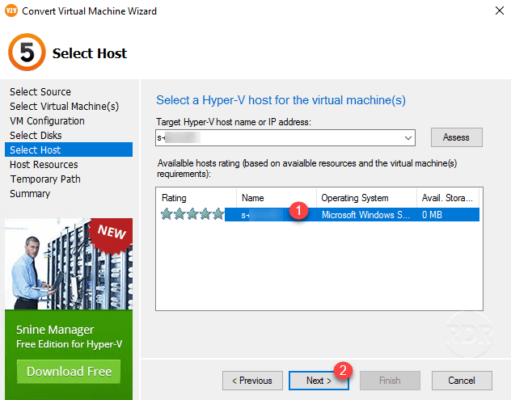Screen dimensions: 511x400
Task: Click the orange step 5 circle icon
Action: (27, 52)
